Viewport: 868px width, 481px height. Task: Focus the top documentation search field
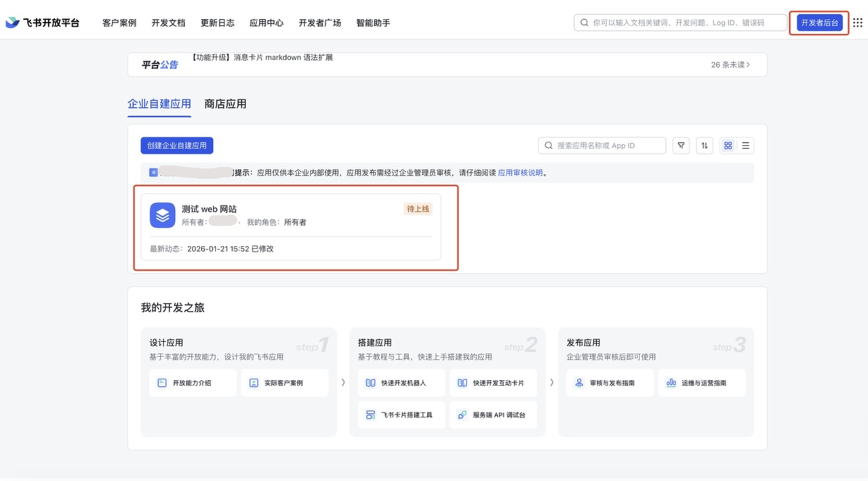680,22
